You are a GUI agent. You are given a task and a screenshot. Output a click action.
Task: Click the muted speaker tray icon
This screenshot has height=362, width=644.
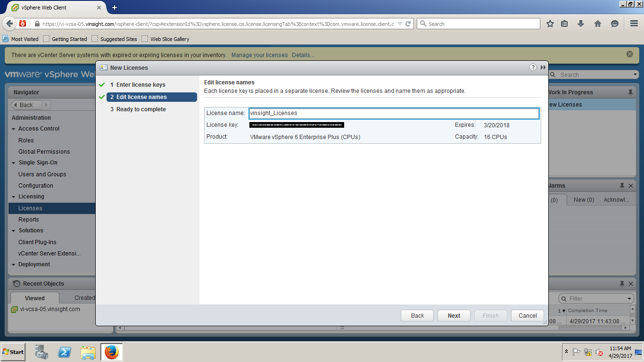(599, 352)
